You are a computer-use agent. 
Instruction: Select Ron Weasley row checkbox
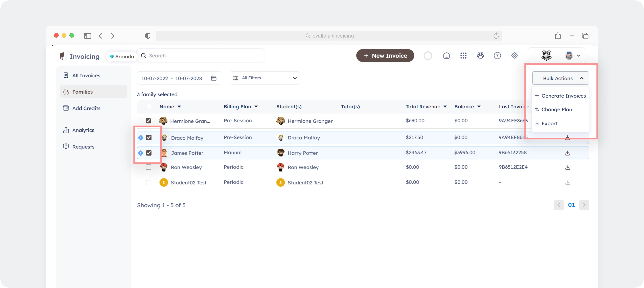click(149, 167)
